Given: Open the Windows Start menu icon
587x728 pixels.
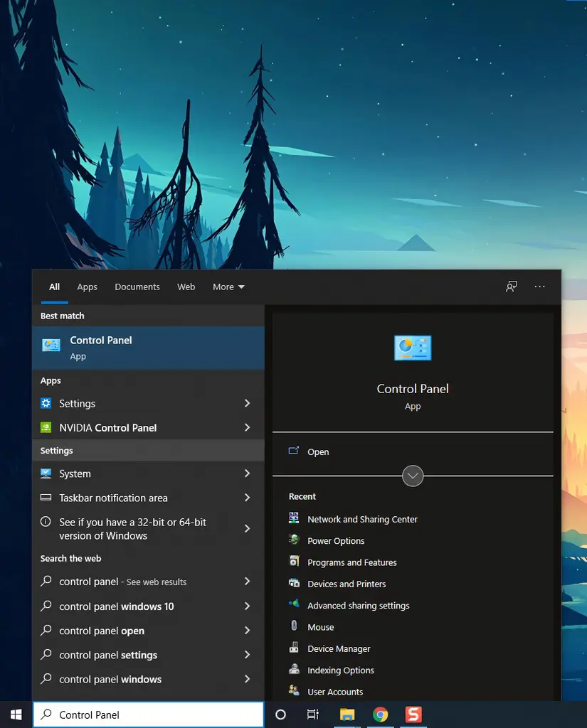Looking at the screenshot, I should coord(16,714).
